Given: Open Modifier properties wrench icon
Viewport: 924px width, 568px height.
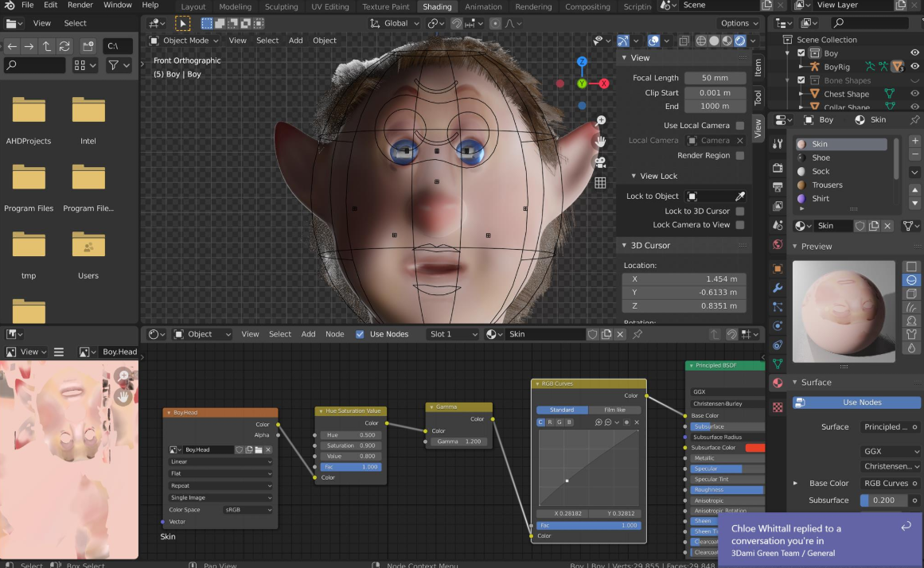Looking at the screenshot, I should point(778,288).
